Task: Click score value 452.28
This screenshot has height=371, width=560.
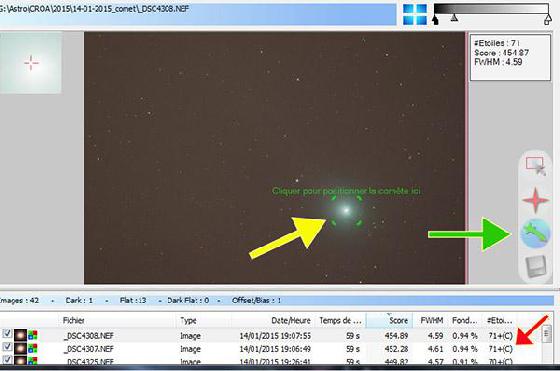Action: click(x=396, y=349)
